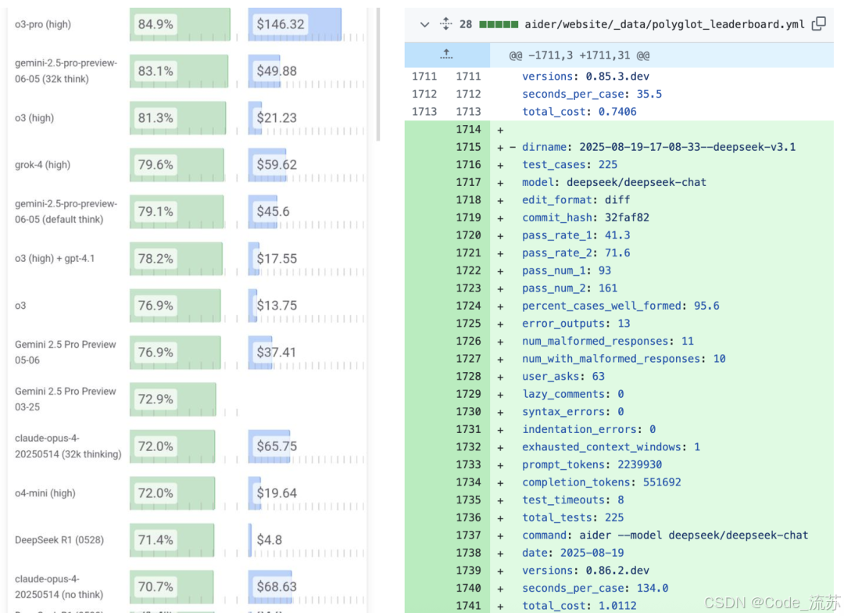
Task: Click the 71.4% score value
Action: 156,540
